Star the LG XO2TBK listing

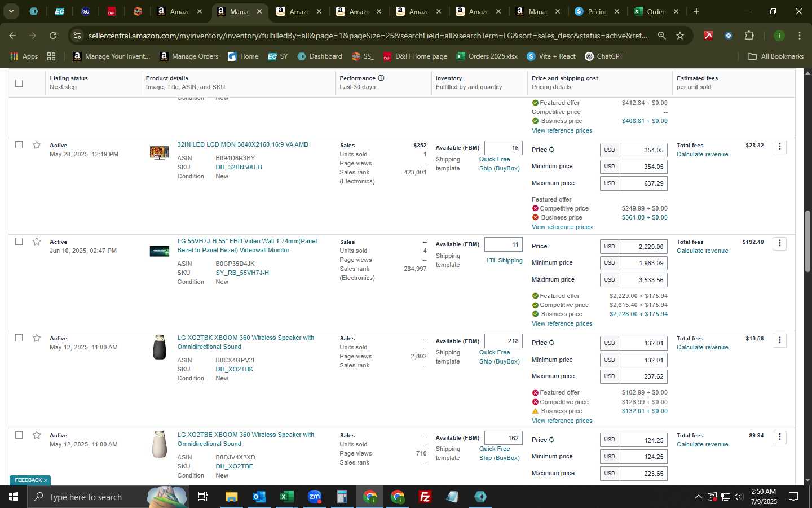point(37,338)
